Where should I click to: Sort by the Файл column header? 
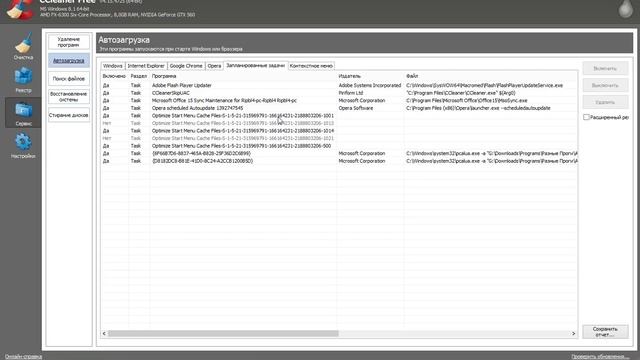491,76
